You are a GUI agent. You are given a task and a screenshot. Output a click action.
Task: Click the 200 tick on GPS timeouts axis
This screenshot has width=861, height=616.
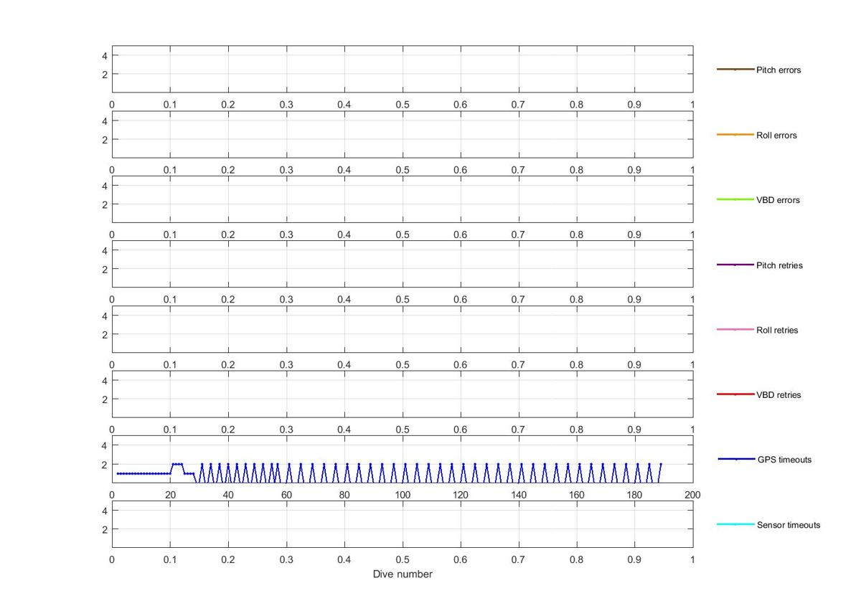pyautogui.click(x=692, y=495)
